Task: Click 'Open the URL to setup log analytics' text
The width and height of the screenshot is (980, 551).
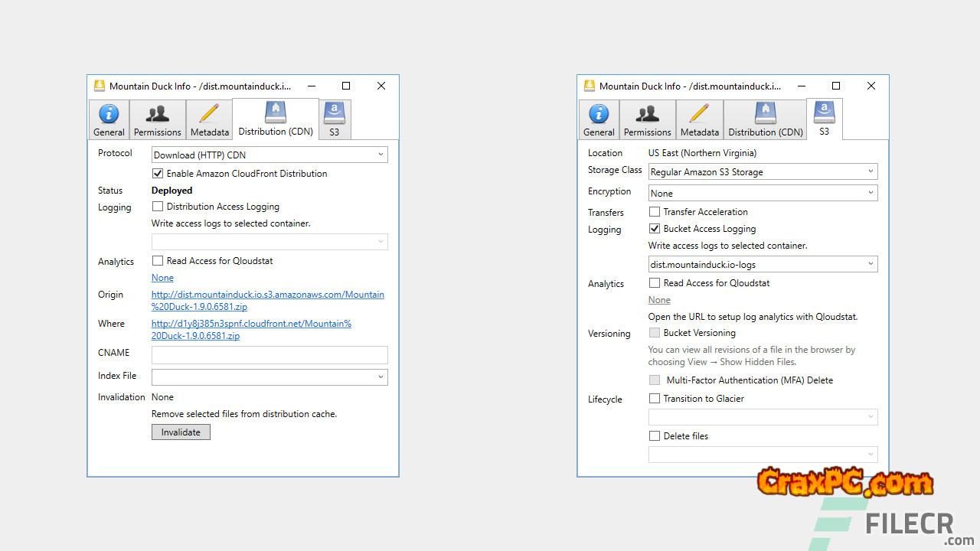Action: point(753,317)
